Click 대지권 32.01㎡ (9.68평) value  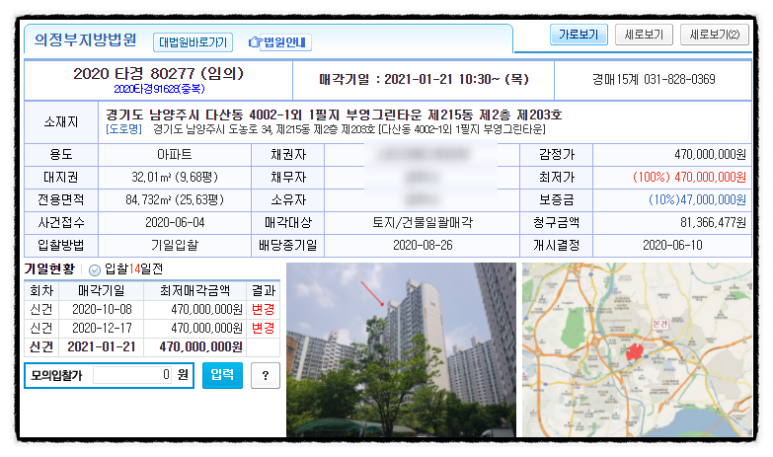point(175,177)
